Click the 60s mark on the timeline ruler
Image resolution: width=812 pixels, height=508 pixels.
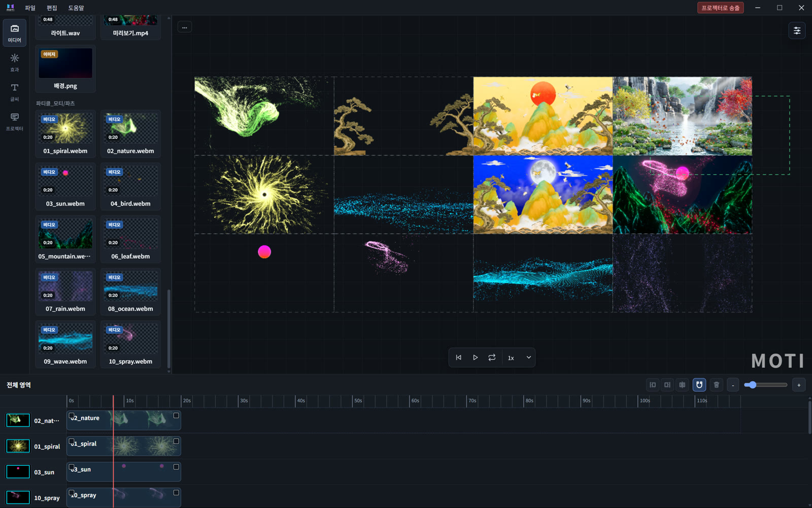(415, 401)
